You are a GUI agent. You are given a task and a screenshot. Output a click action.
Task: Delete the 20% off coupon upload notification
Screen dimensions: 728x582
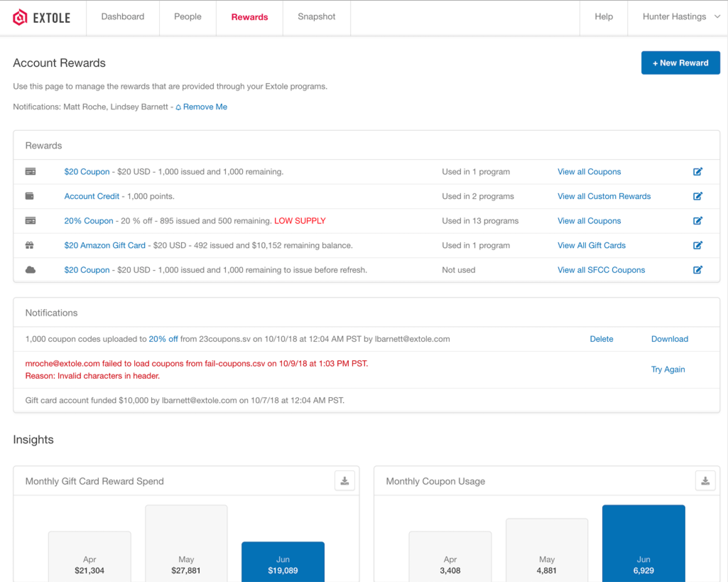[x=601, y=339]
